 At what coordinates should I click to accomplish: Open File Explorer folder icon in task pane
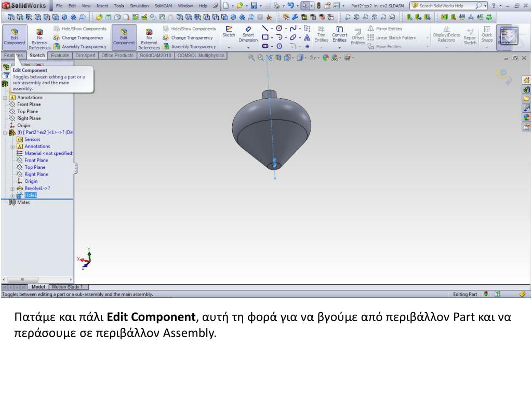click(x=526, y=99)
